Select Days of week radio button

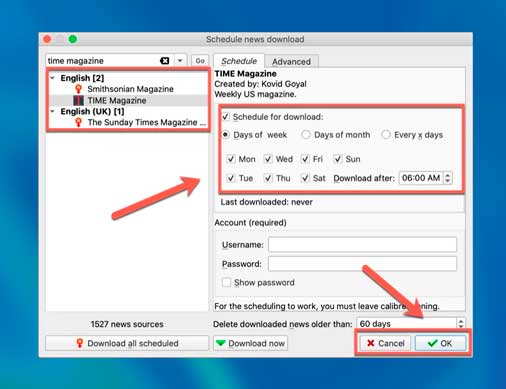tap(226, 135)
